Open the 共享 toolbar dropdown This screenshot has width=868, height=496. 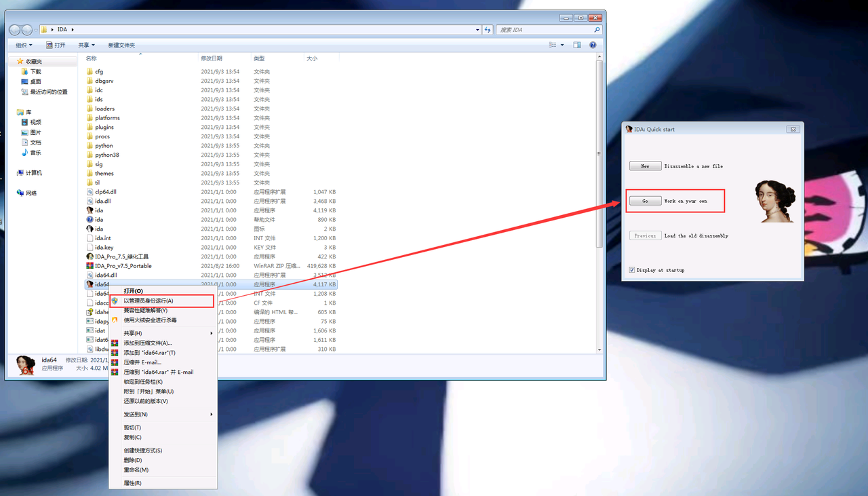(x=86, y=45)
